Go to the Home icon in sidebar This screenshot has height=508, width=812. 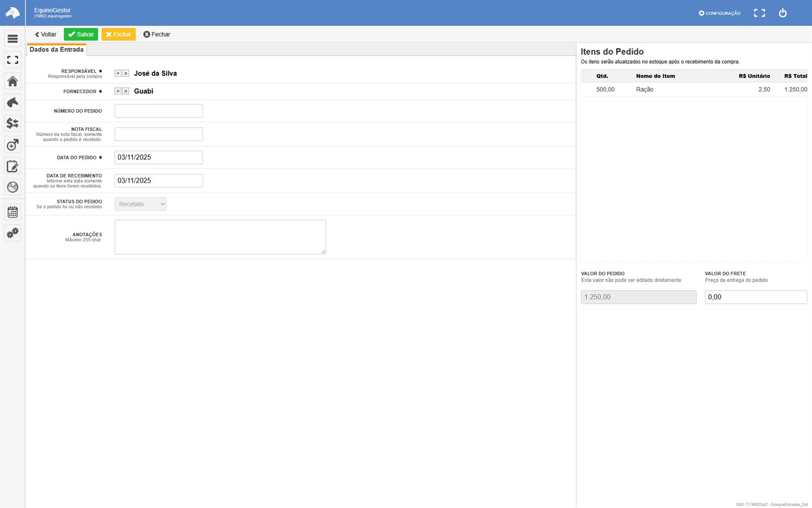click(13, 81)
